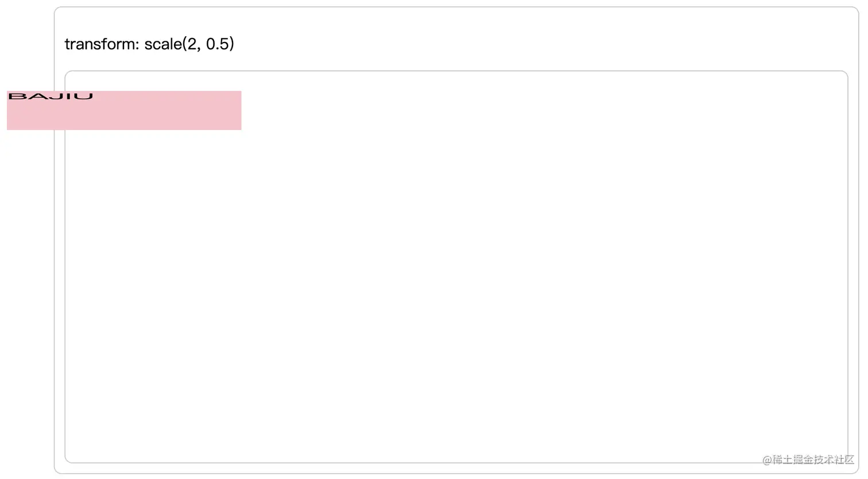Click the empty area of the inner bordered container
Screen dimensions: 868x479
[x=456, y=287]
